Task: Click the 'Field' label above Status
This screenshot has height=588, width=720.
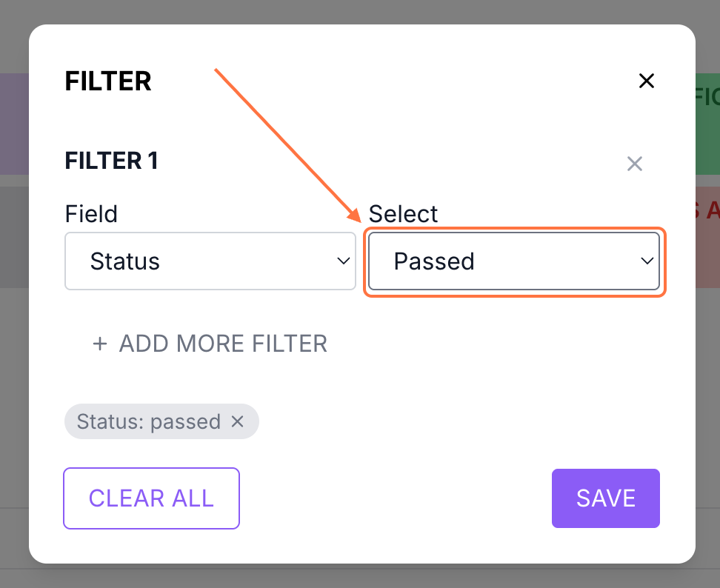Action: (x=91, y=214)
